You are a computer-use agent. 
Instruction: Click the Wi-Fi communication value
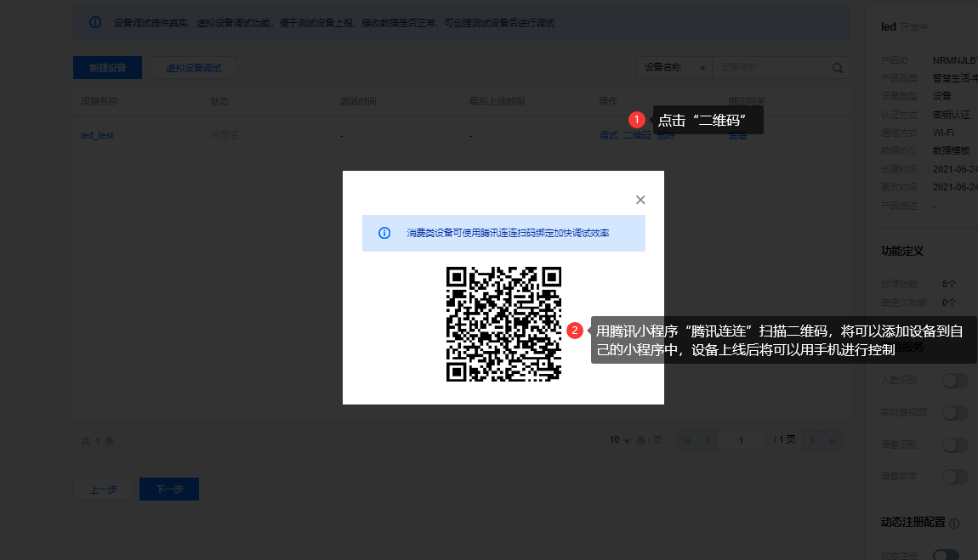point(943,133)
